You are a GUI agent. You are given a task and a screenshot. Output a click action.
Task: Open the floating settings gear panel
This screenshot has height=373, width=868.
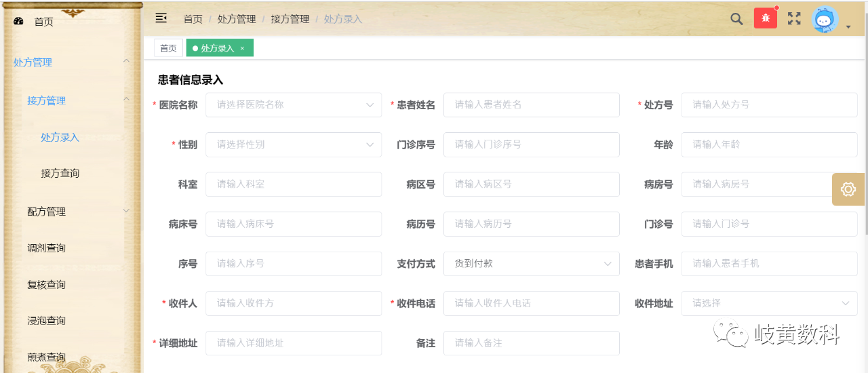pos(848,189)
